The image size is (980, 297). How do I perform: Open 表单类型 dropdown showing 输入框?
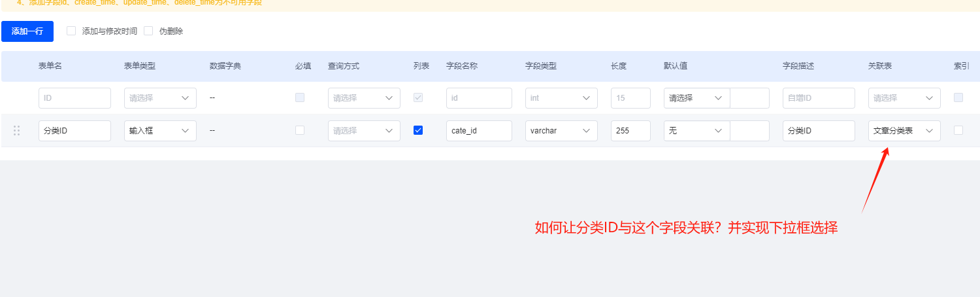click(160, 131)
